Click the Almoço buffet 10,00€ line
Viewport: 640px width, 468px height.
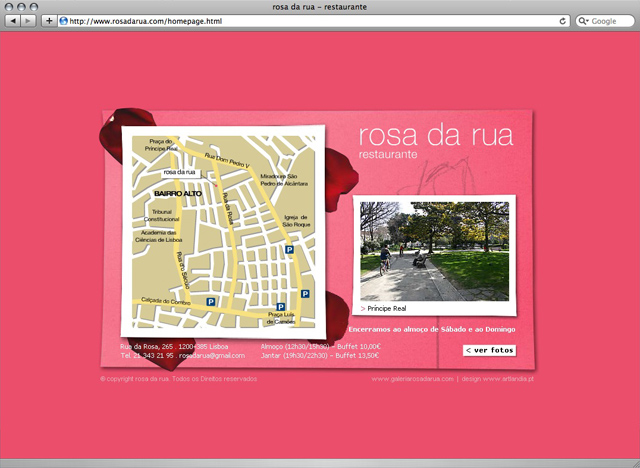click(x=320, y=346)
